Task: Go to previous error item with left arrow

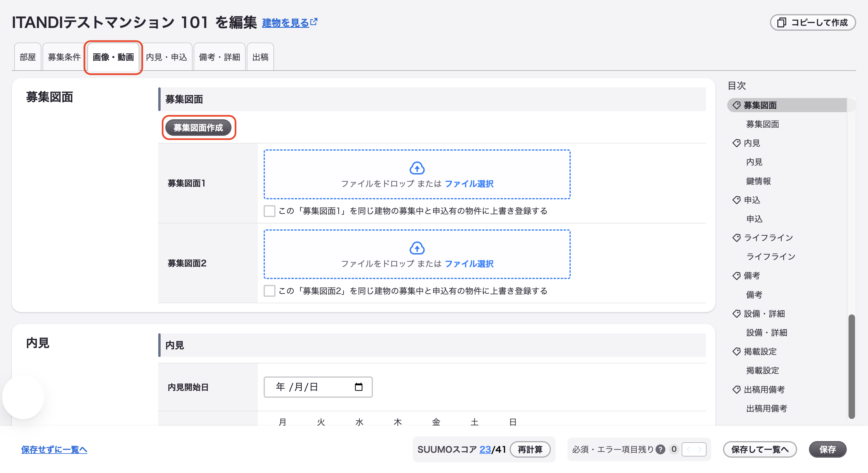Action: pyautogui.click(x=688, y=449)
